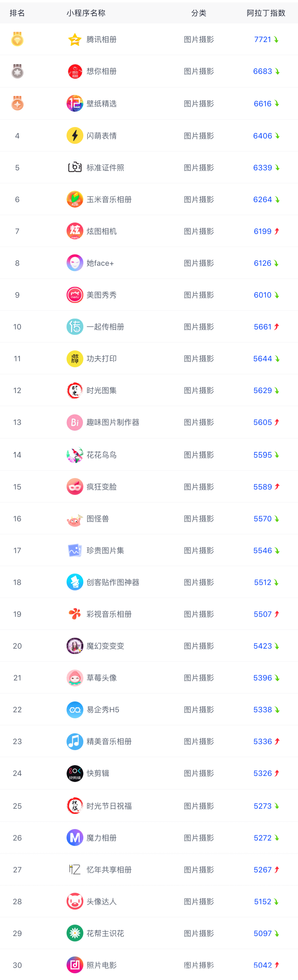Click the 图怪兽 monster icon
This screenshot has width=298, height=980.
coord(75,519)
